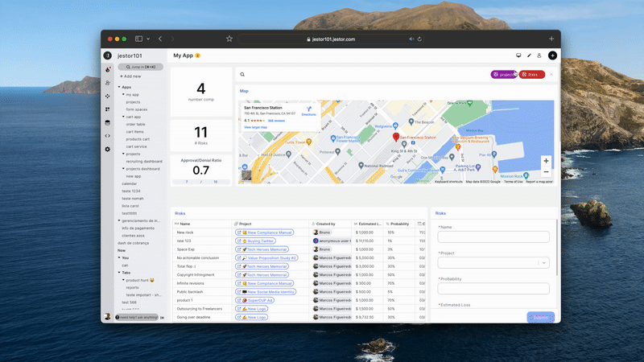The height and width of the screenshot is (362, 644).
Task: Collapse the You section
Action: coord(119,257)
